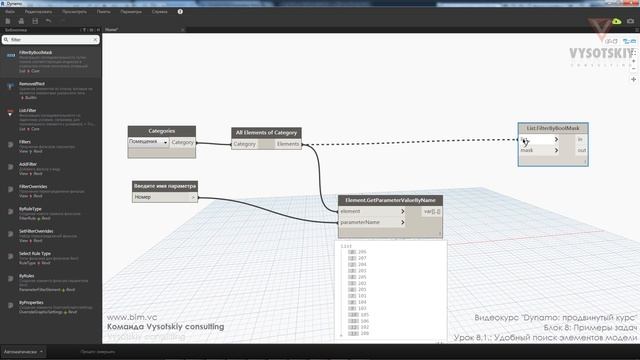The image size is (640, 360).
Task: Click the canvas zoom in plus button
Action: pyautogui.click(x=633, y=61)
